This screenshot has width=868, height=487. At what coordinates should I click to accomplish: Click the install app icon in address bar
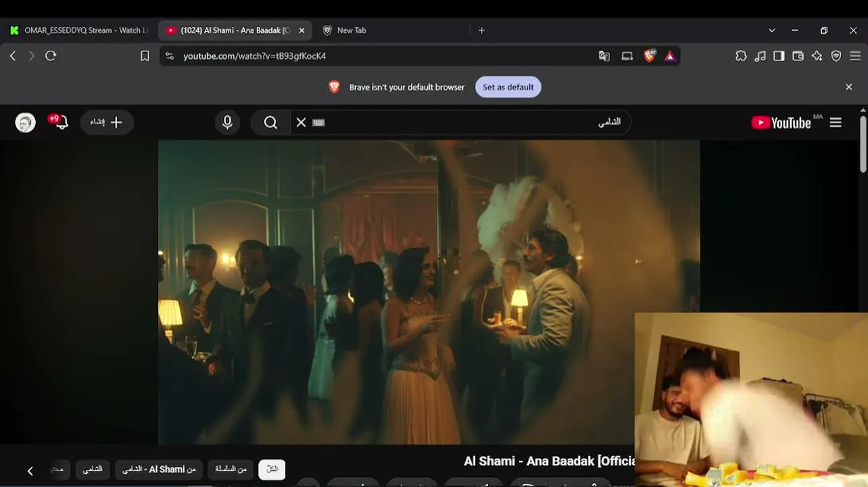click(x=627, y=56)
